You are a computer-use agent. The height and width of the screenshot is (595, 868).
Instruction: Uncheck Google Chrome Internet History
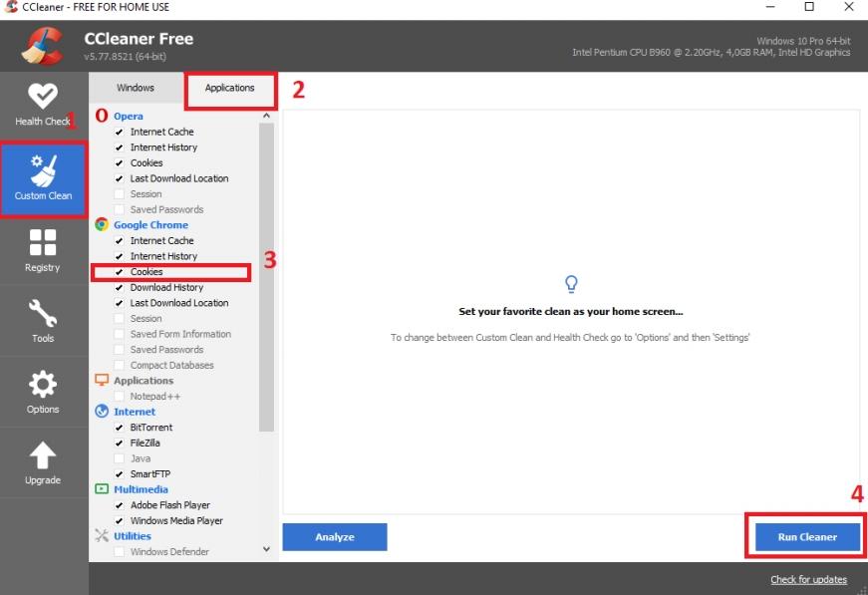pos(119,256)
